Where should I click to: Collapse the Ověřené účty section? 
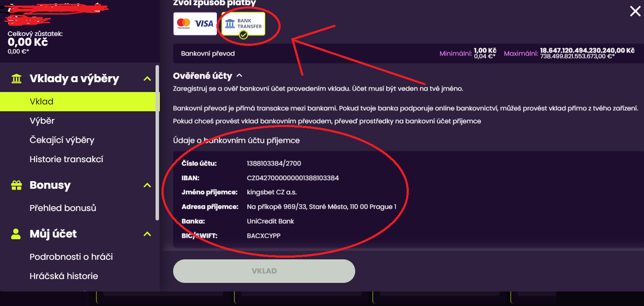click(x=240, y=76)
